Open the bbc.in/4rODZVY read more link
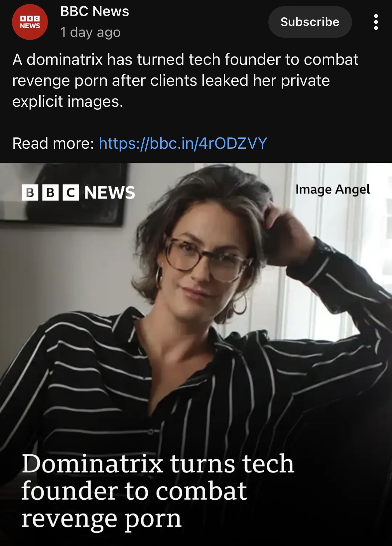Viewport: 392px width, 546px height. pyautogui.click(x=183, y=143)
